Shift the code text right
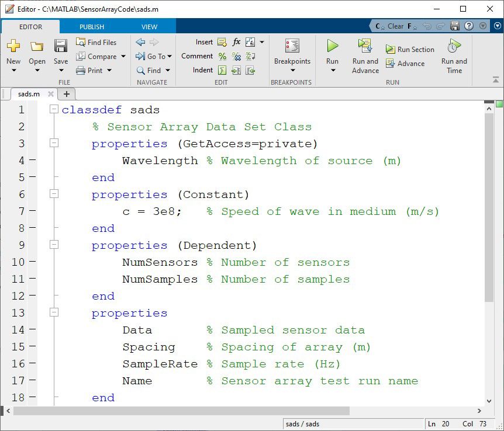Viewport: 504px width, 431px height. click(x=237, y=70)
